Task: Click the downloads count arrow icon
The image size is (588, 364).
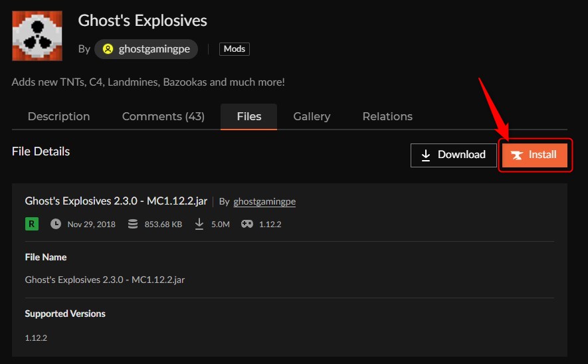Action: (199, 224)
